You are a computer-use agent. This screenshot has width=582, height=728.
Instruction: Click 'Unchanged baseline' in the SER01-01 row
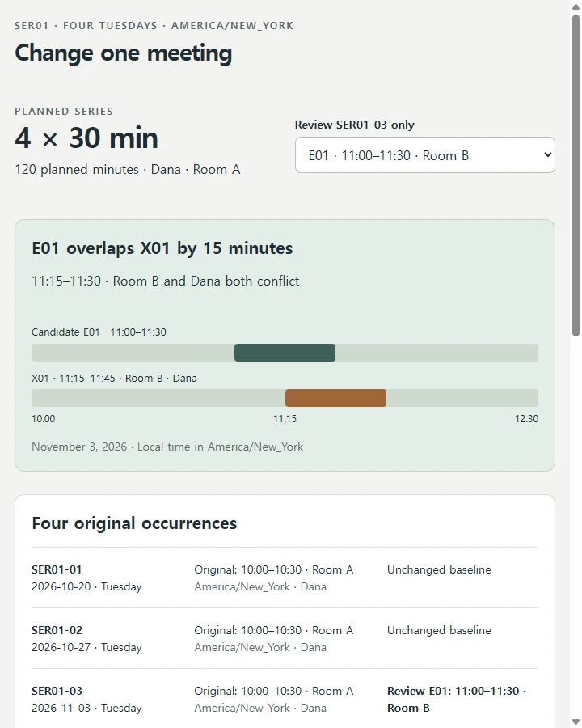pos(439,569)
